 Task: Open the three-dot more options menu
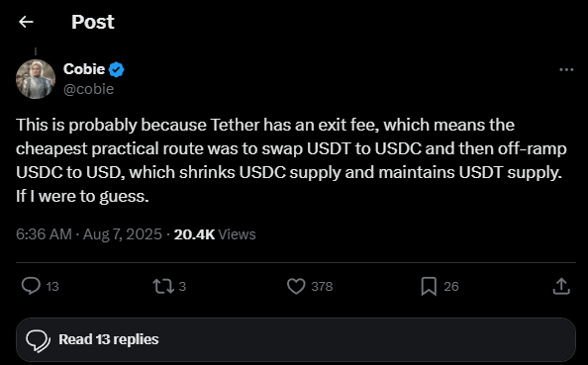566,69
